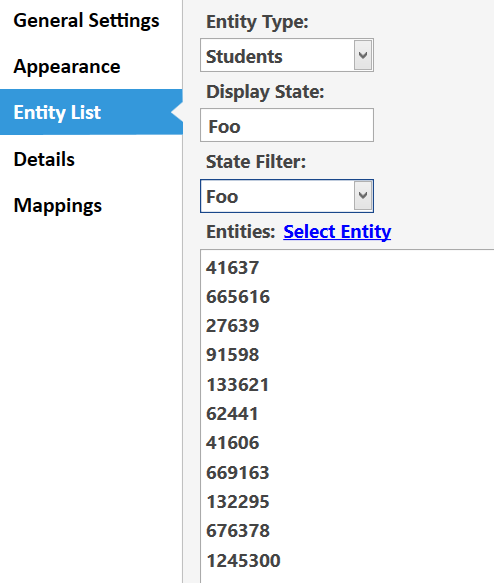
Task: Select entity 41637 in the list
Action: (x=232, y=268)
